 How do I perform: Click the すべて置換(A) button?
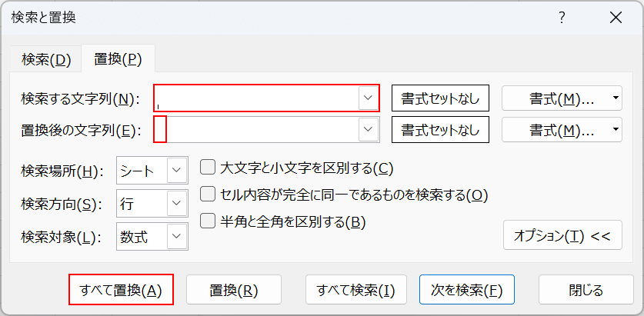pos(121,290)
